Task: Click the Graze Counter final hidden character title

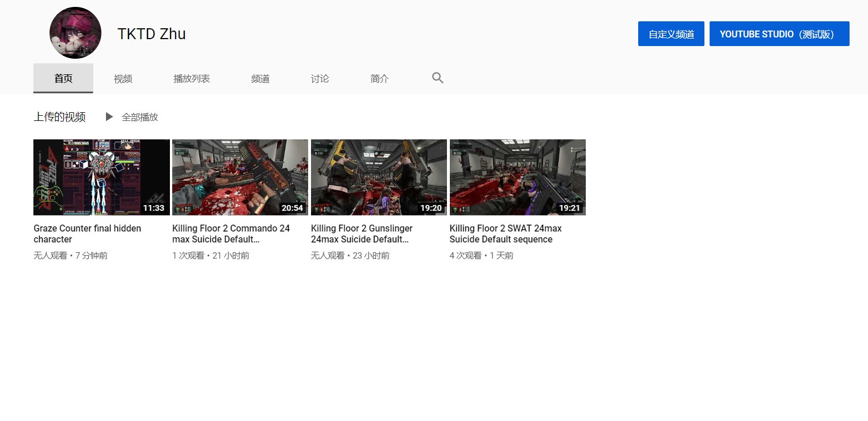Action: 87,234
